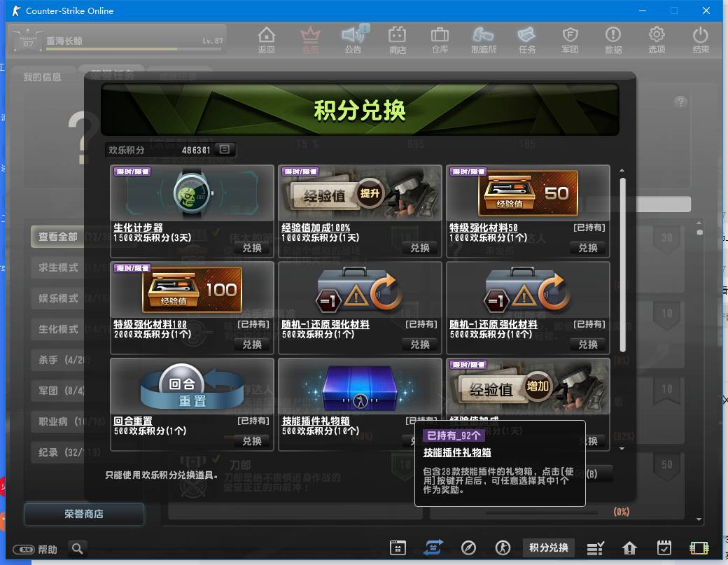Screen dimensions: 728x565
Task: Click the checklist icon in bottom bar
Action: (595, 548)
